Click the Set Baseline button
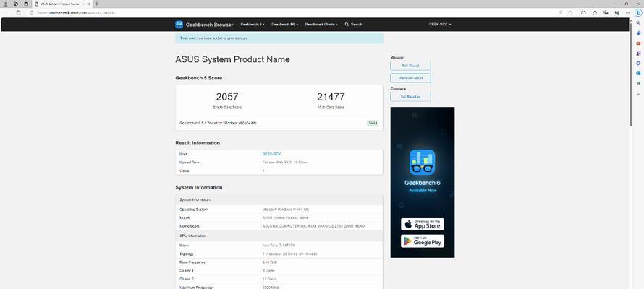The image size is (644, 289). tap(411, 97)
